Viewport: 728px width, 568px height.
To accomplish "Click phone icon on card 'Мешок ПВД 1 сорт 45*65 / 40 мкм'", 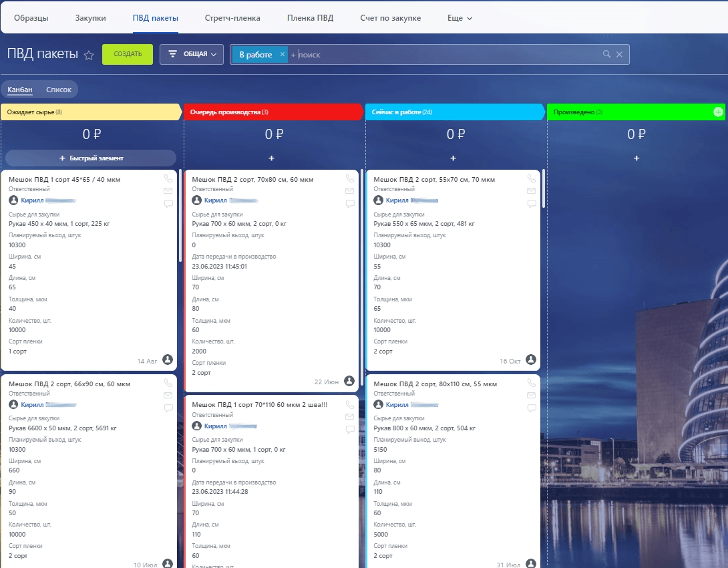I will tap(168, 178).
